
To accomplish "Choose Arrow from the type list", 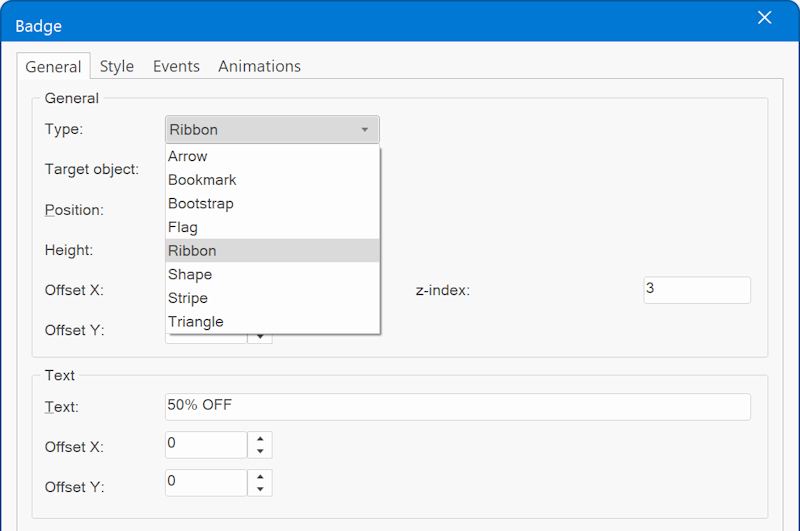I will point(272,156).
